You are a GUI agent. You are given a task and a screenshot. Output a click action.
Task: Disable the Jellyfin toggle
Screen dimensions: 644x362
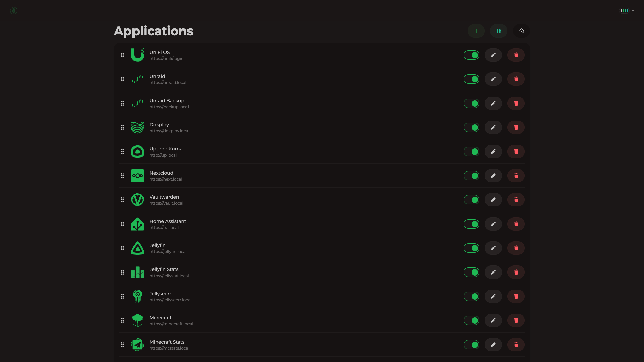tap(471, 248)
